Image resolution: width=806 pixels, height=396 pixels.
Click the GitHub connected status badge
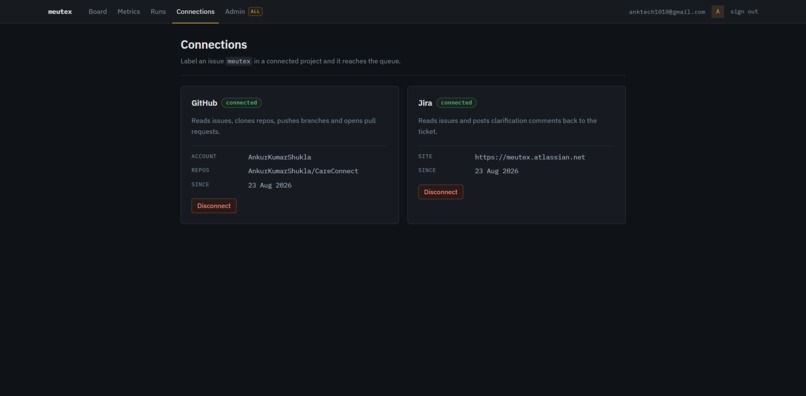pyautogui.click(x=242, y=103)
